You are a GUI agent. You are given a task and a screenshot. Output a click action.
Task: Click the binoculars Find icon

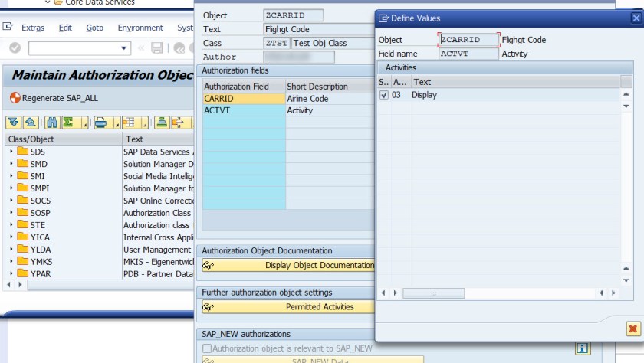[52, 123]
